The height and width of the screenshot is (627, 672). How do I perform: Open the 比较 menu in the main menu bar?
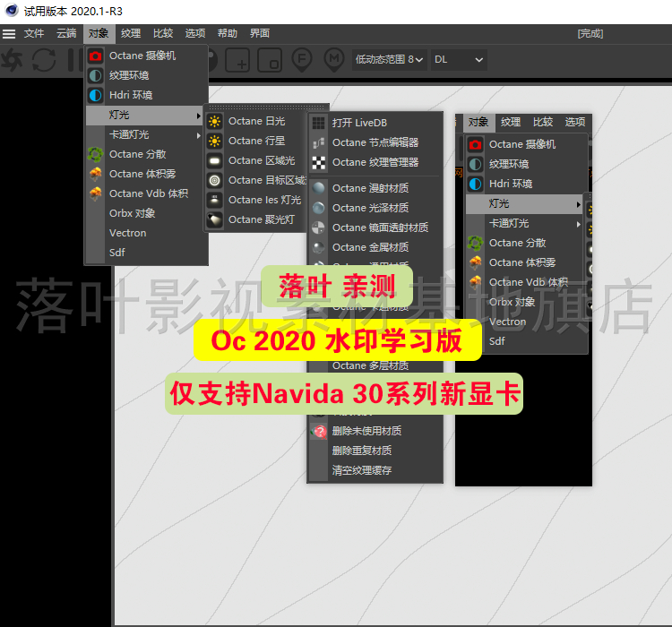(163, 33)
